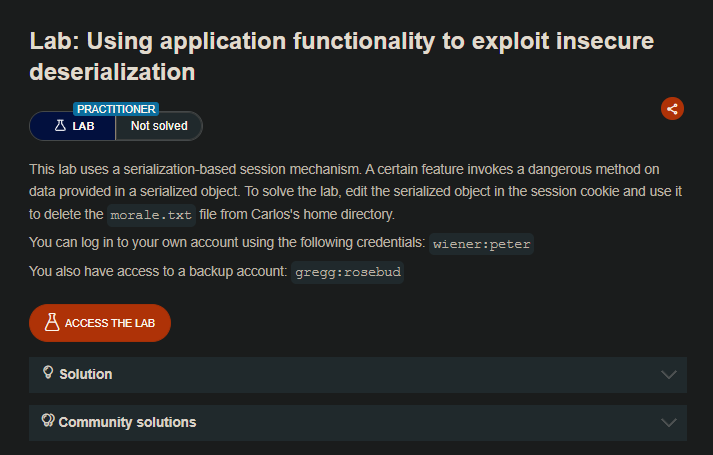Screen dimensions: 713x455
Task: Open the Solution accordion by its label
Action: 85,374
